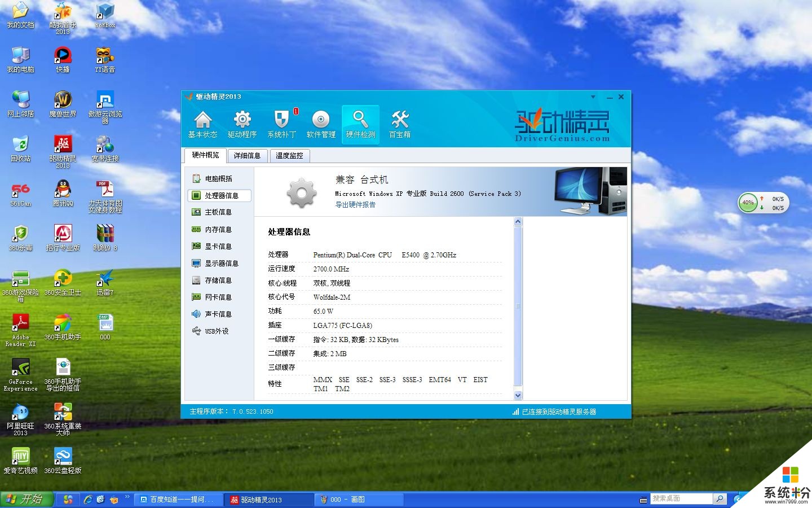Select the 阿里旺旺 2013 desktop icon
The image size is (812, 508).
point(20,419)
